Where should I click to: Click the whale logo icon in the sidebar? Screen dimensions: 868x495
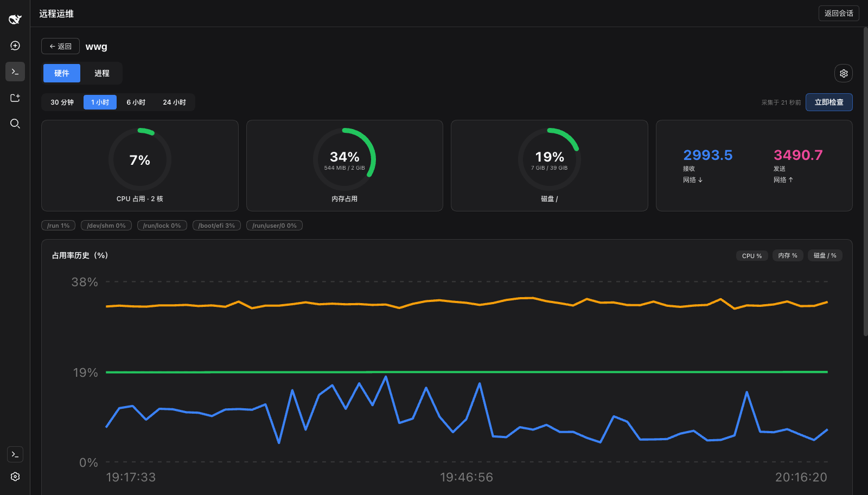pos(15,20)
